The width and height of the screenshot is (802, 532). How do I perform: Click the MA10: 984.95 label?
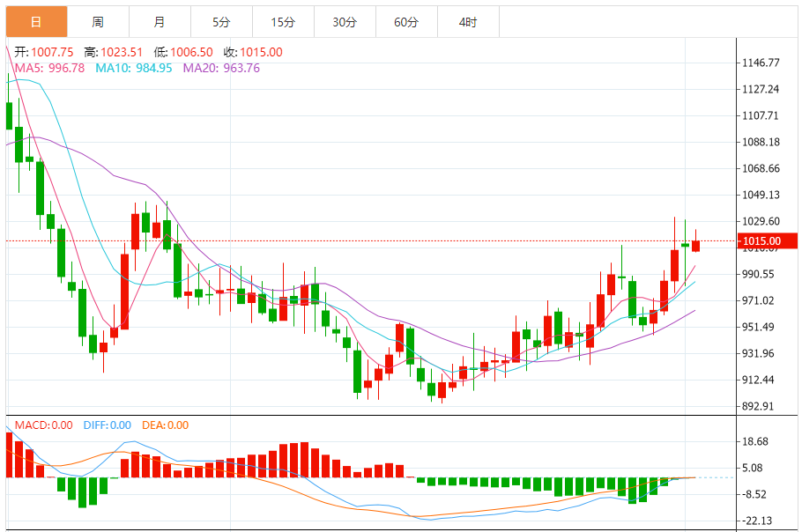pos(133,68)
